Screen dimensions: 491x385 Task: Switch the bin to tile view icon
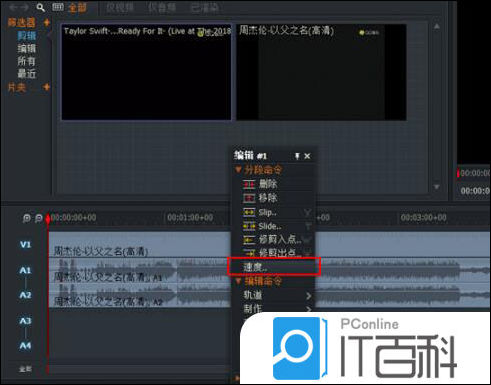pyautogui.click(x=57, y=7)
